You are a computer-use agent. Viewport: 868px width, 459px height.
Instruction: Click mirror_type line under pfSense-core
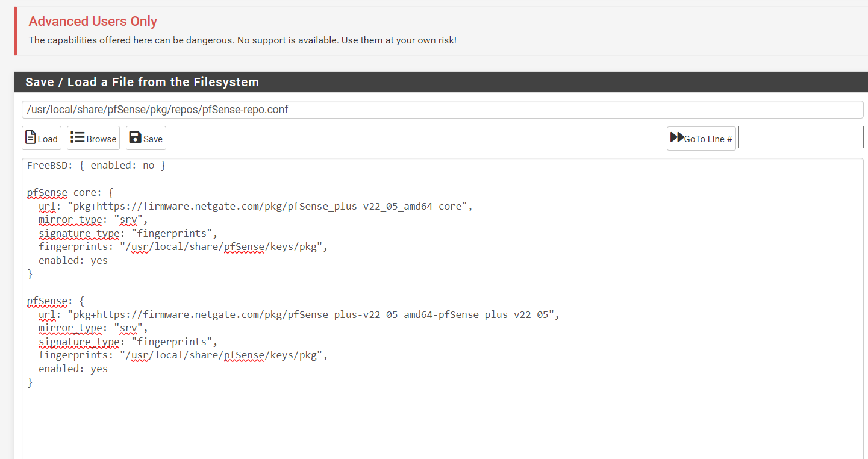pos(93,220)
